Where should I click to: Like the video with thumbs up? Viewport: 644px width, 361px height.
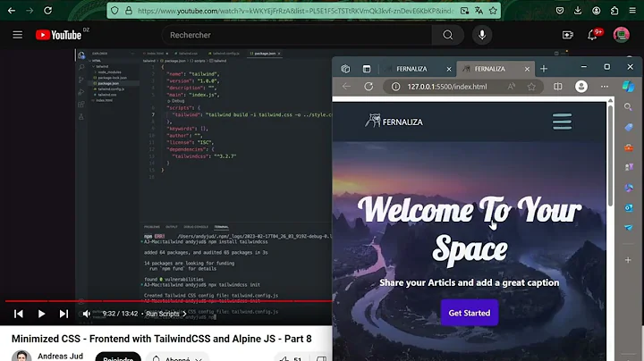coord(284,359)
